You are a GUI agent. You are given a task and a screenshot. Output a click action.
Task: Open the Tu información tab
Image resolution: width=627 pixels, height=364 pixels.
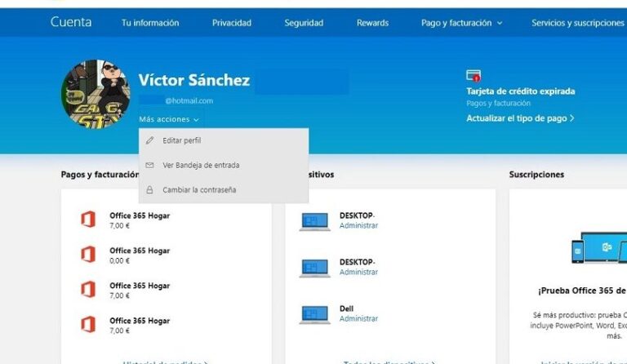tap(150, 23)
